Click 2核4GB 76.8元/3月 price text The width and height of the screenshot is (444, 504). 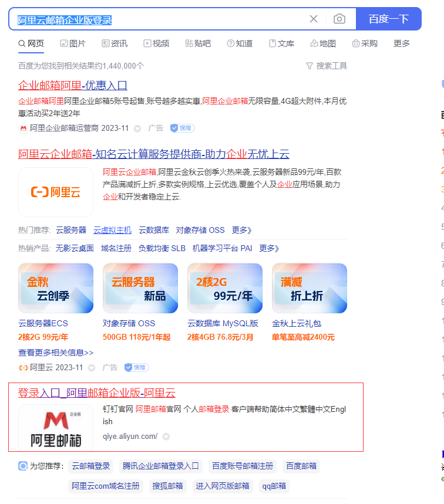(220, 337)
